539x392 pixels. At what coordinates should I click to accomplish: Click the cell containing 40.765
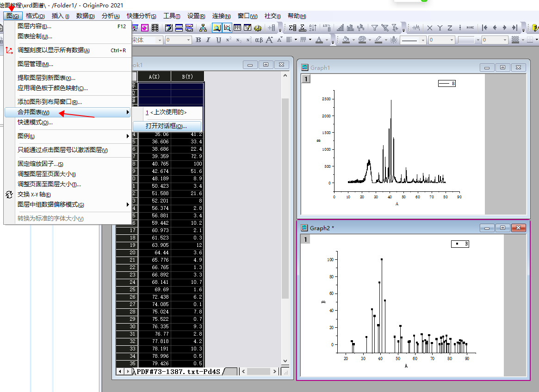155,164
